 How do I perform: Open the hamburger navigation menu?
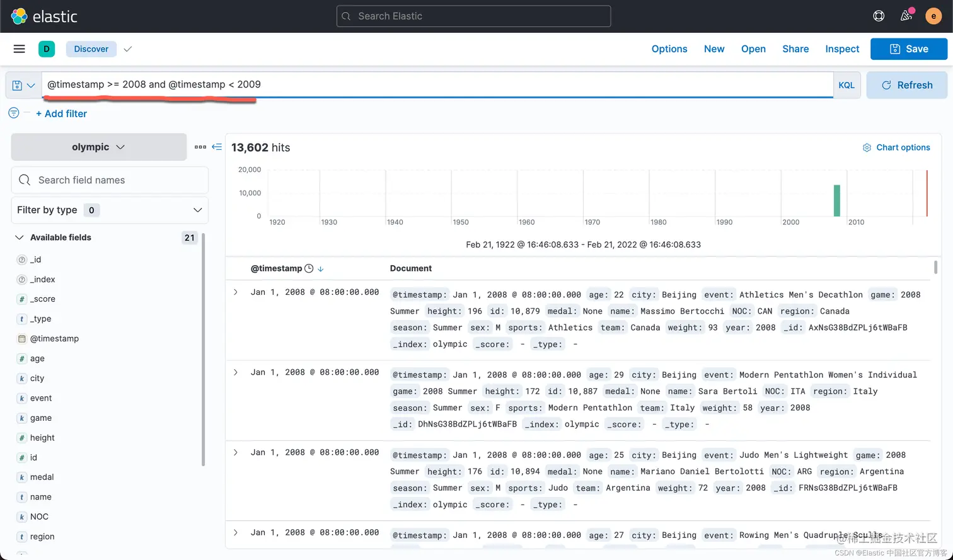click(x=20, y=49)
